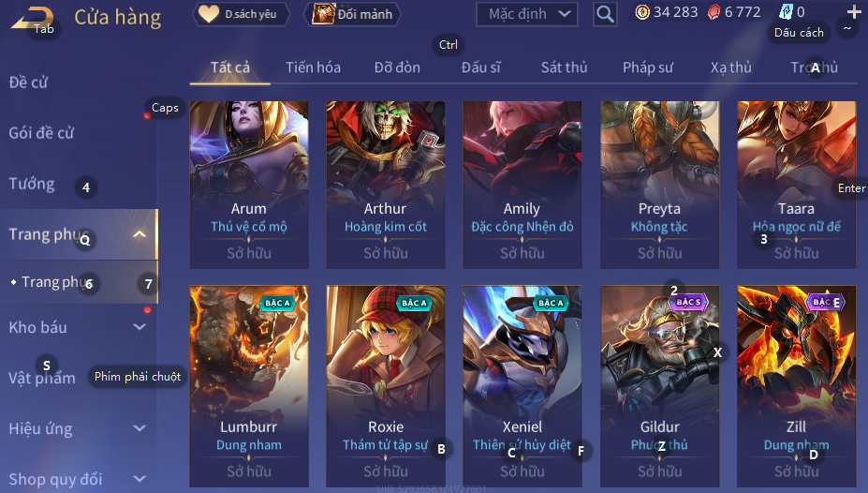This screenshot has width=868, height=493.
Task: Expand the Shop quy đổi section
Action: tap(140, 479)
